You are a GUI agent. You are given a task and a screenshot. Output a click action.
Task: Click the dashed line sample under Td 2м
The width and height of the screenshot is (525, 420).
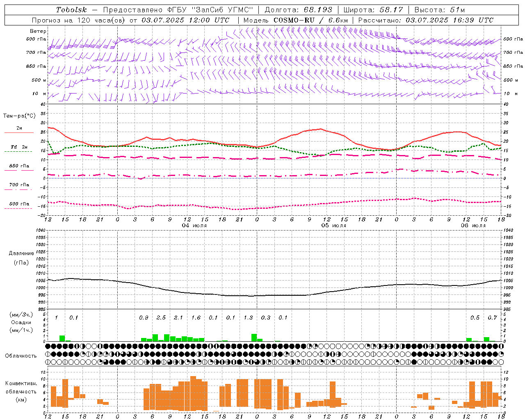pyautogui.click(x=18, y=151)
